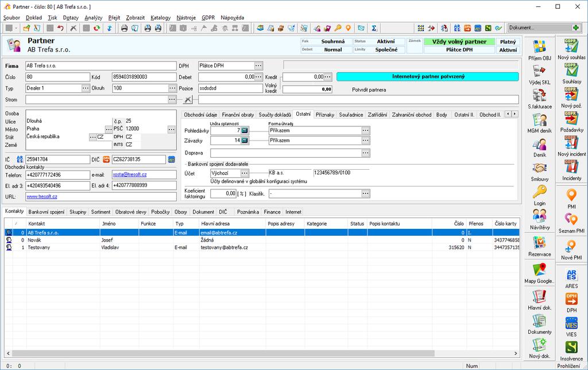Viewport: 588px width, 370px height.
Task: Open the www.tresoft.cz URL link
Action: 42,196
